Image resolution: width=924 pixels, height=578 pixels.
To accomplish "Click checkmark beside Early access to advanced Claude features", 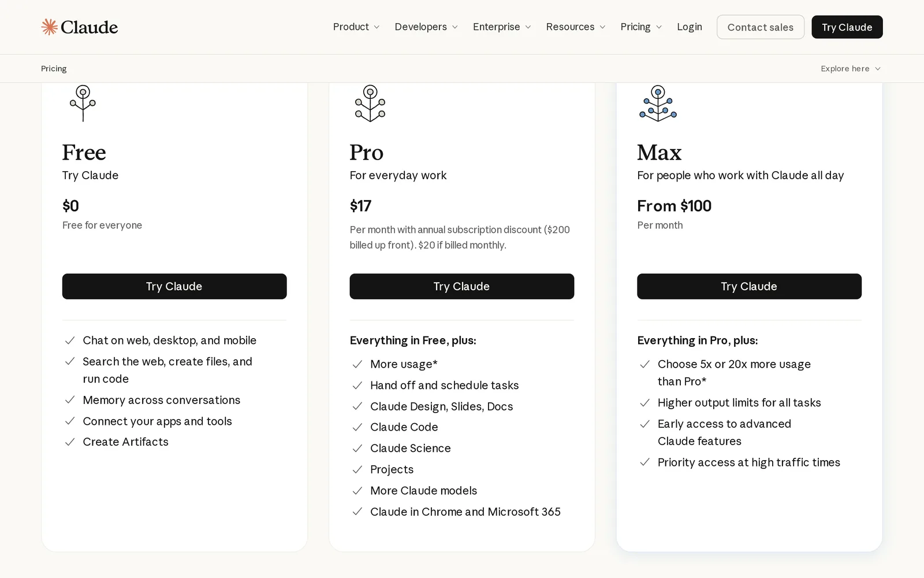I will 645,424.
